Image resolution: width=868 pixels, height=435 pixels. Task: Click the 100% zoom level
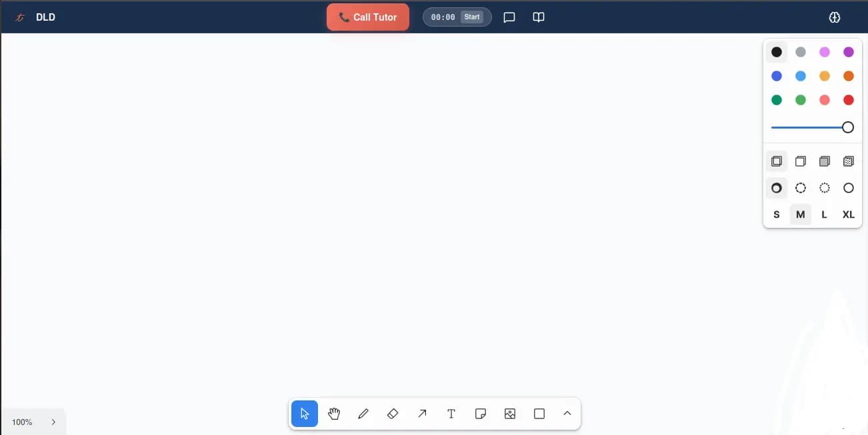tap(22, 422)
